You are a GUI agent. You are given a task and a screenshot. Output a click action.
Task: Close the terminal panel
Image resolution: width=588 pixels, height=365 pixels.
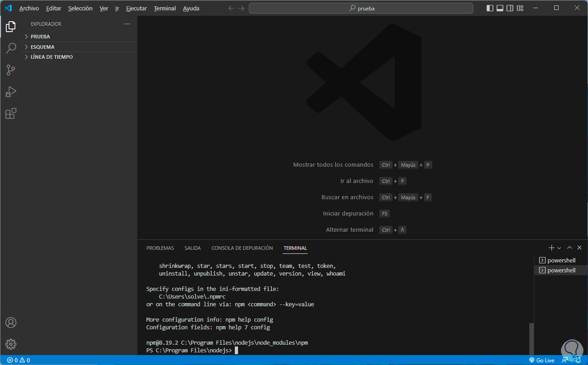click(579, 248)
